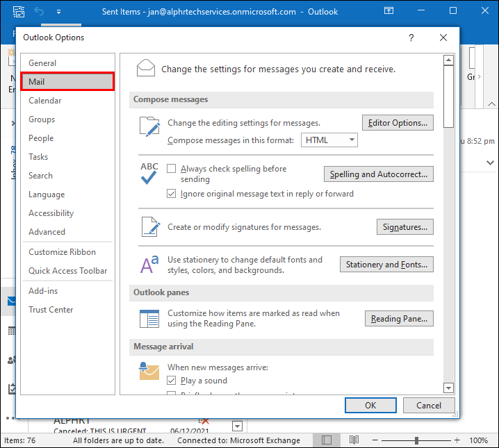Open Quick Access Toolbar options
The width and height of the screenshot is (499, 448).
[67, 271]
